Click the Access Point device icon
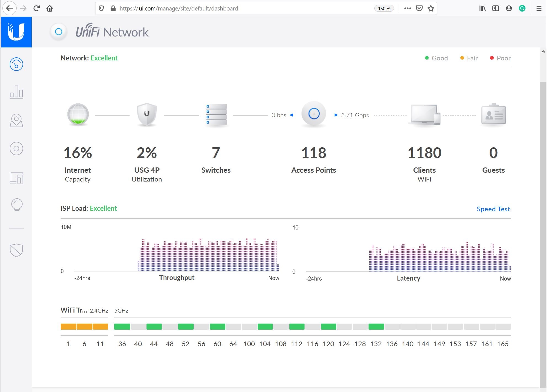This screenshot has height=392, width=547. coord(314,114)
